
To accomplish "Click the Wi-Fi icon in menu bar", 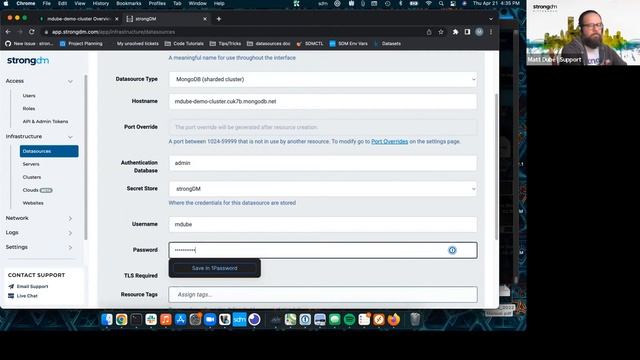I will (429, 3).
